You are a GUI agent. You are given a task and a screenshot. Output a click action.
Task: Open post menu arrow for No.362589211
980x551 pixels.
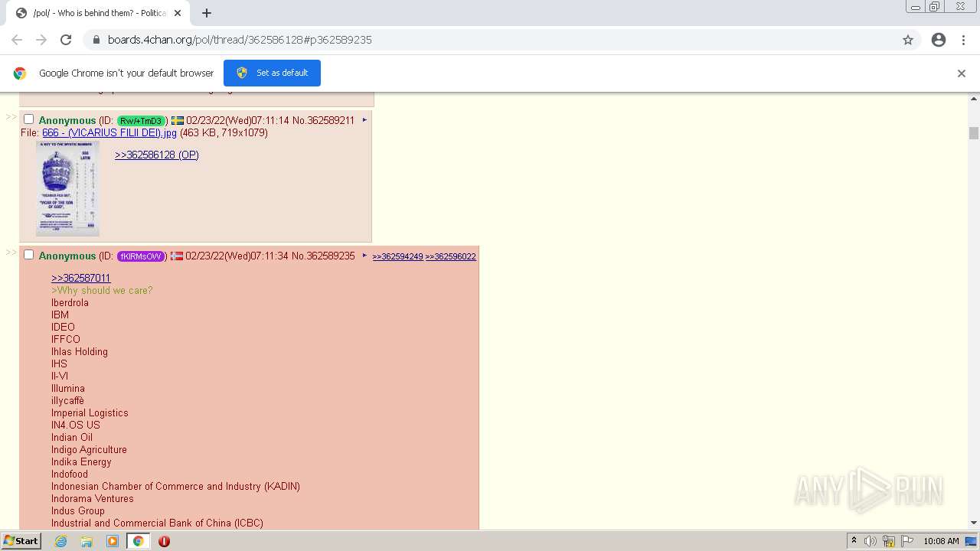point(364,120)
